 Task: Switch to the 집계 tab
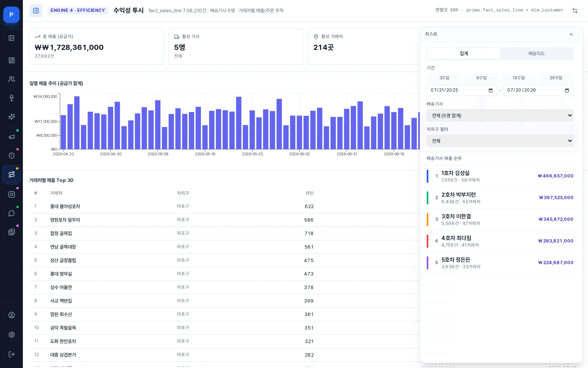tap(464, 54)
